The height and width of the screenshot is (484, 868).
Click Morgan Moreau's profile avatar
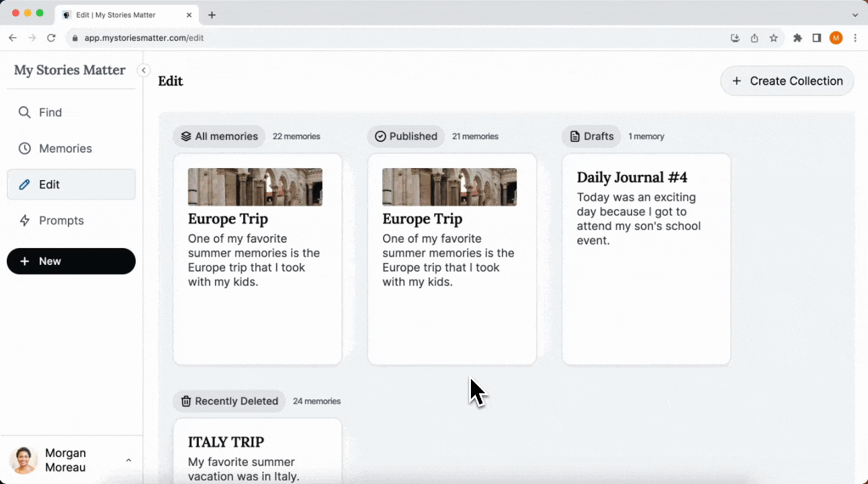click(x=24, y=460)
